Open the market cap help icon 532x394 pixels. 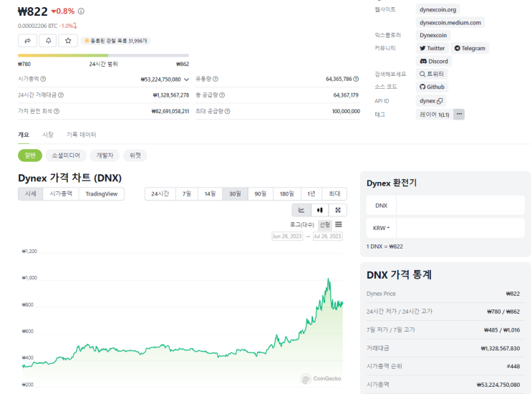[x=43, y=79]
